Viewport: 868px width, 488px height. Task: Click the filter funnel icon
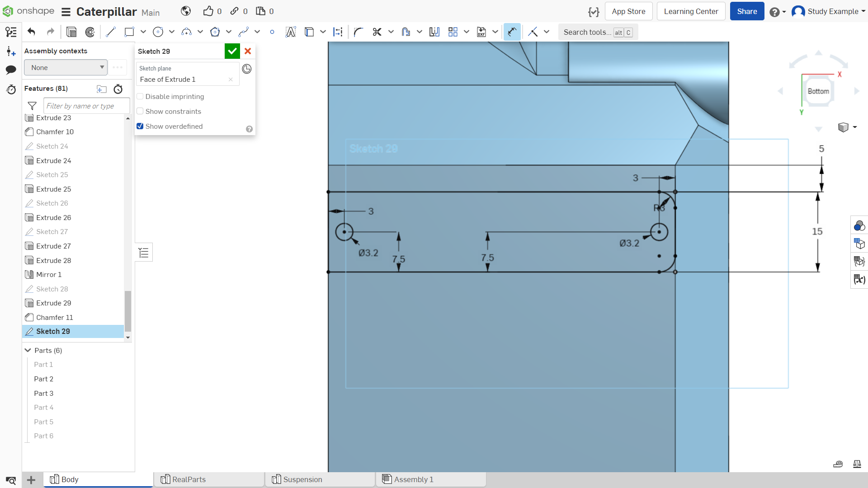pyautogui.click(x=32, y=106)
